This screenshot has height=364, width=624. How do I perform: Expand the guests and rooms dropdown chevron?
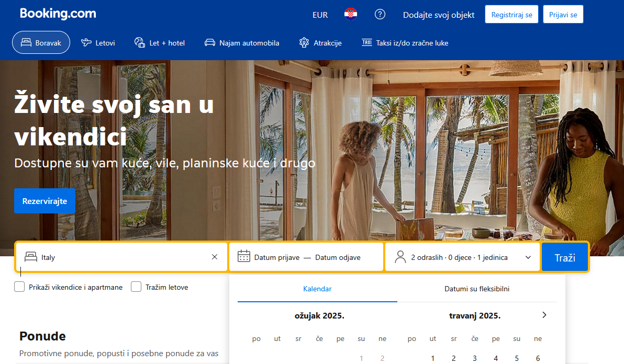tap(528, 257)
